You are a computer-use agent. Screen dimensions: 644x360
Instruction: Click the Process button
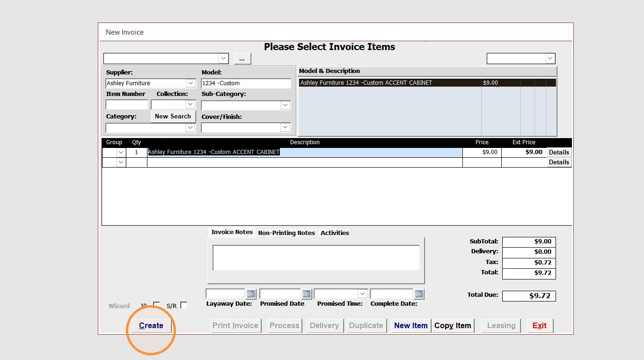pos(284,325)
